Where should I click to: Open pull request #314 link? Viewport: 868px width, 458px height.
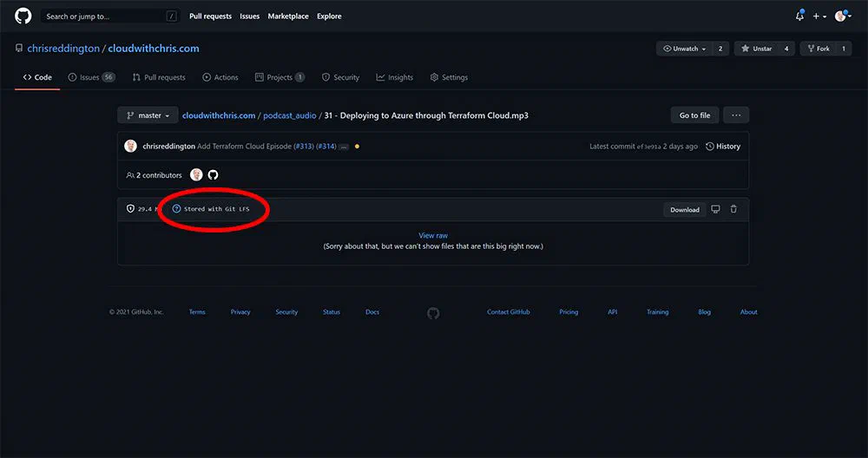pyautogui.click(x=326, y=147)
